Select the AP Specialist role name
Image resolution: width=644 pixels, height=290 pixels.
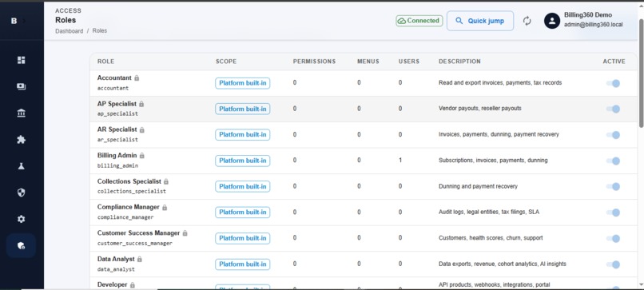[117, 104]
